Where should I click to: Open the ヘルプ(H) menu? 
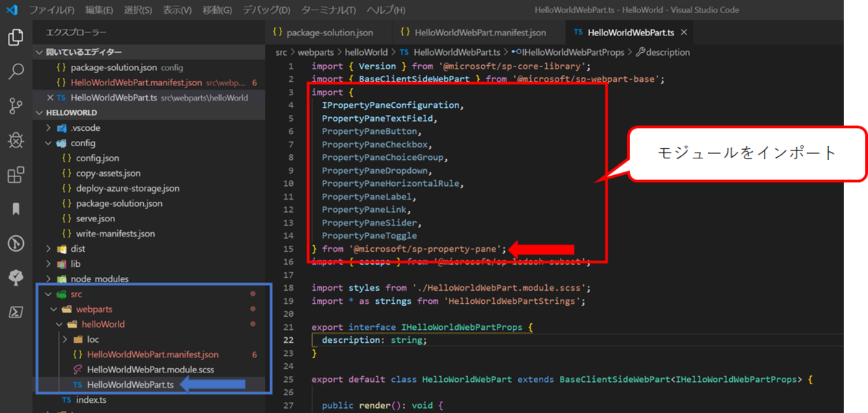[386, 10]
